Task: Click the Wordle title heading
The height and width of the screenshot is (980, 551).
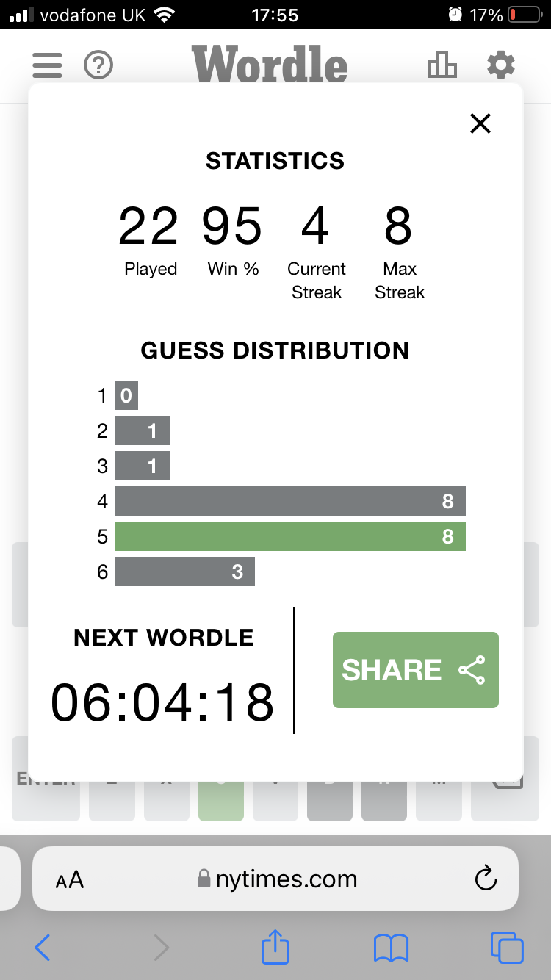Action: [x=270, y=65]
